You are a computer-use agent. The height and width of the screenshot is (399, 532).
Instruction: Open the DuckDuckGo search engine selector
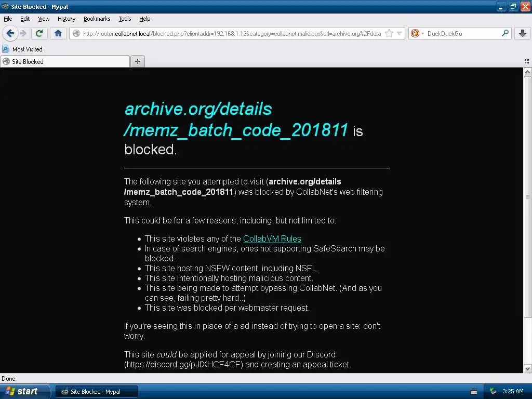pos(417,33)
